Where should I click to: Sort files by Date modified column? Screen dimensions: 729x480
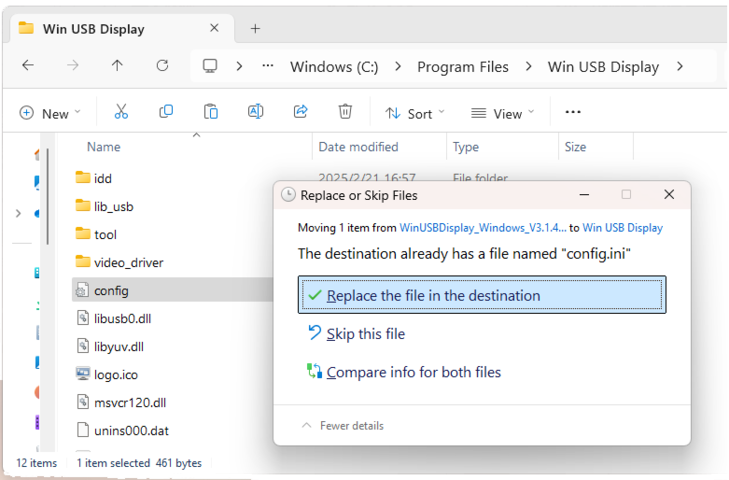358,147
